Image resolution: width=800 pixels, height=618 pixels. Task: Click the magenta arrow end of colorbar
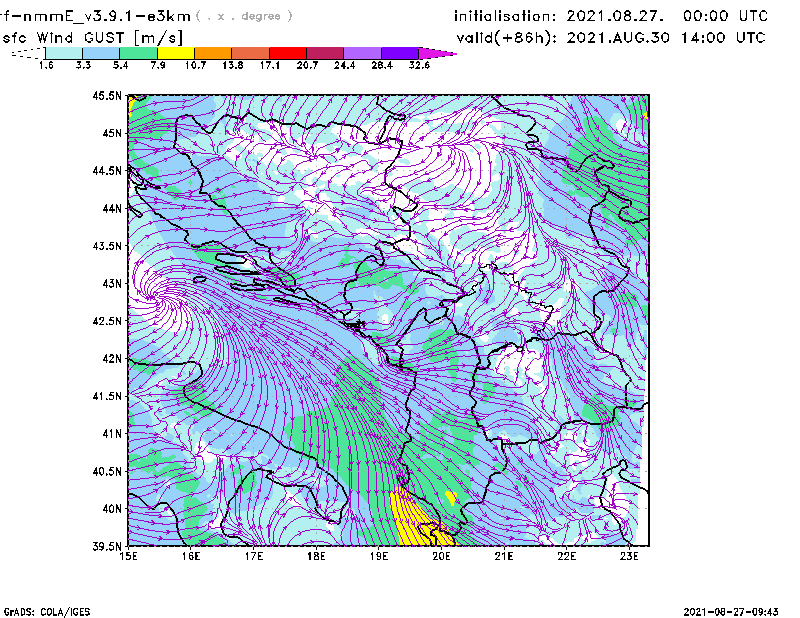point(437,53)
